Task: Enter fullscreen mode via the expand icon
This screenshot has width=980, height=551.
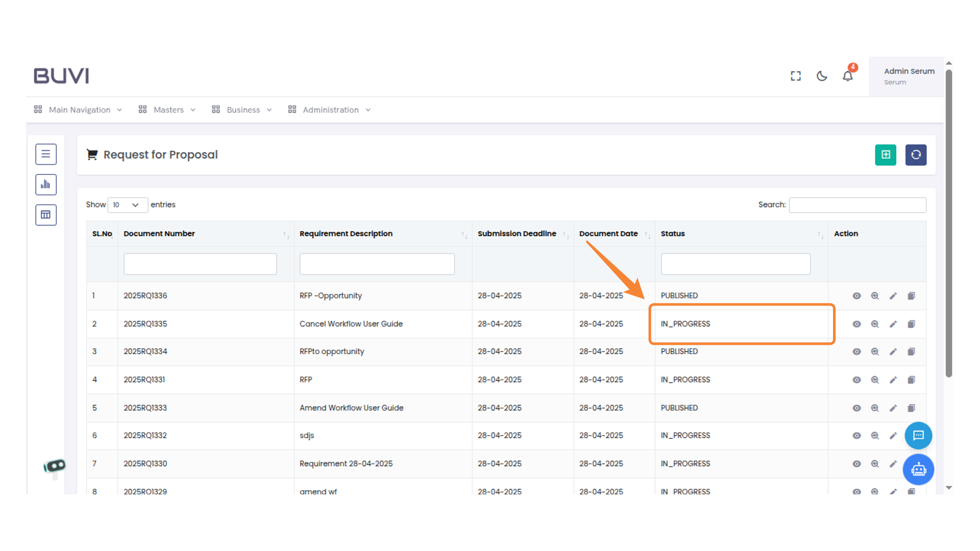Action: [795, 76]
